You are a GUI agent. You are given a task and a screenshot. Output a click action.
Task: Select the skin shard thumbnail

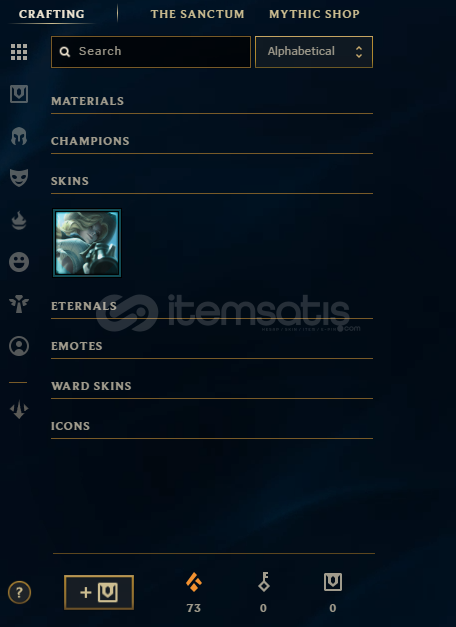click(87, 243)
